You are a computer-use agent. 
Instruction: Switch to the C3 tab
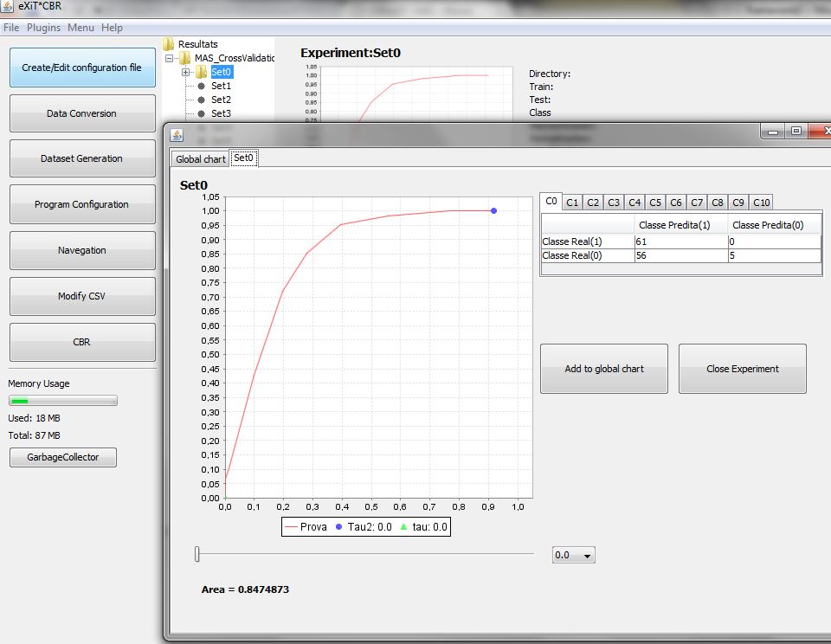(x=614, y=203)
